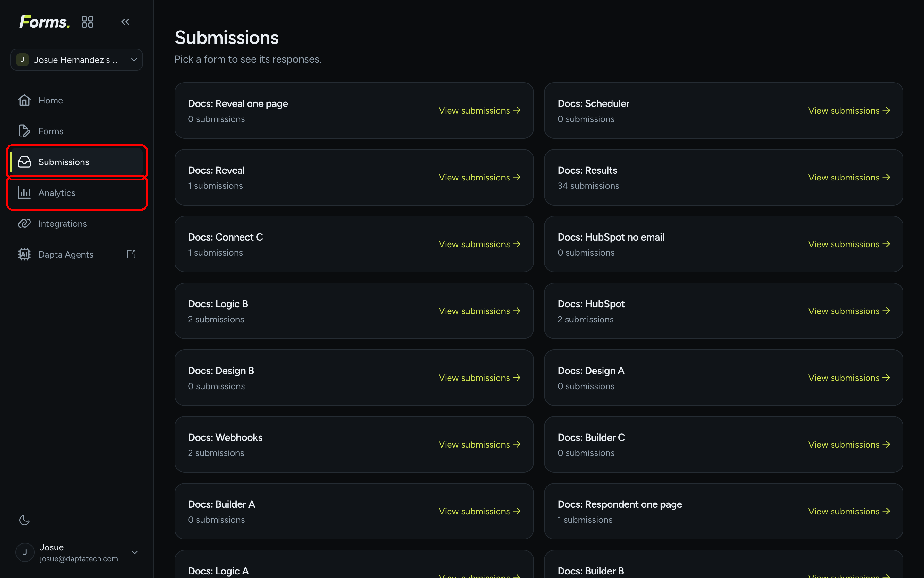View submissions for Docs: Webhooks

[480, 445]
